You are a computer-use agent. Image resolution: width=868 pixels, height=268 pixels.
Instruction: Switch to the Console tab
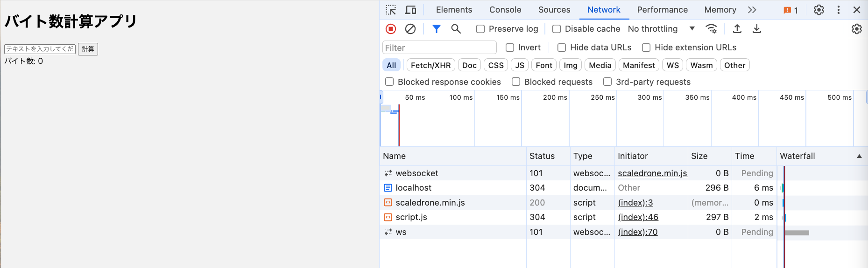click(505, 10)
